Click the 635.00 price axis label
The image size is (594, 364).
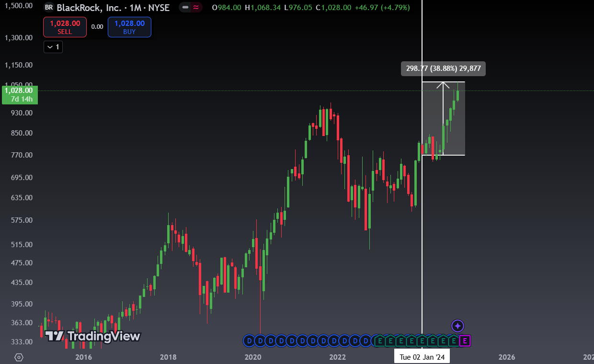click(x=22, y=197)
